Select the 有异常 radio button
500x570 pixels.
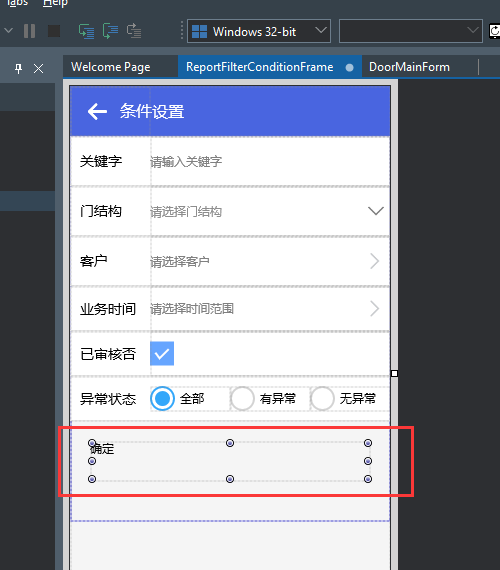pos(242,398)
